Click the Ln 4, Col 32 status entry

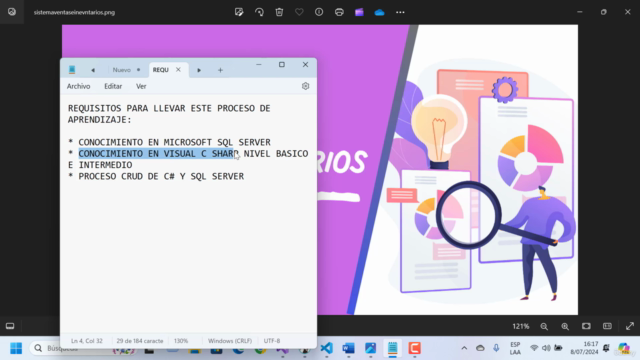tap(87, 341)
